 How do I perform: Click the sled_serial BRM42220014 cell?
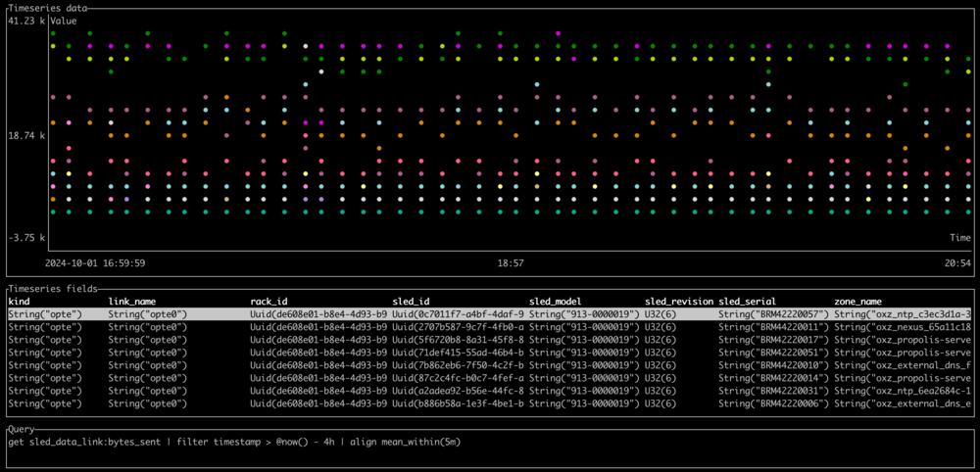pos(774,378)
